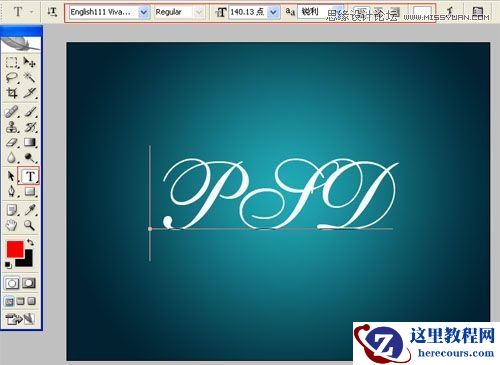The height and width of the screenshot is (365, 500).
Task: Choose Full Screen Mode
Action: click(x=31, y=302)
